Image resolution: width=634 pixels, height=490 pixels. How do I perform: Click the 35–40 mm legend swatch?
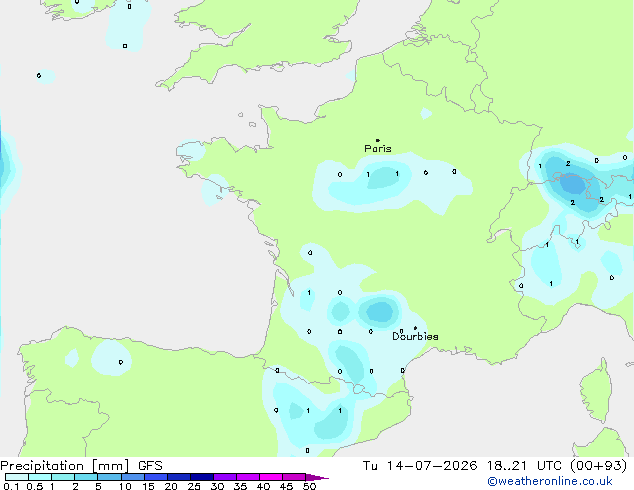pyautogui.click(x=248, y=477)
